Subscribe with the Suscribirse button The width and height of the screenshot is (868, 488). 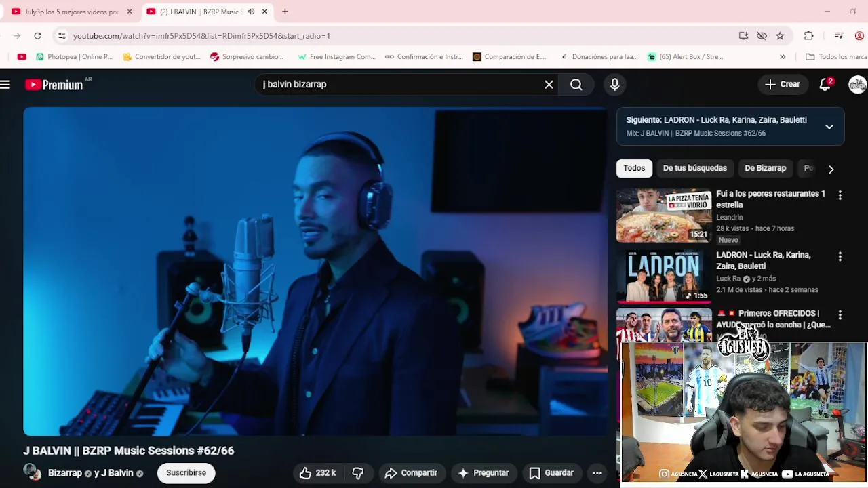[x=186, y=473]
